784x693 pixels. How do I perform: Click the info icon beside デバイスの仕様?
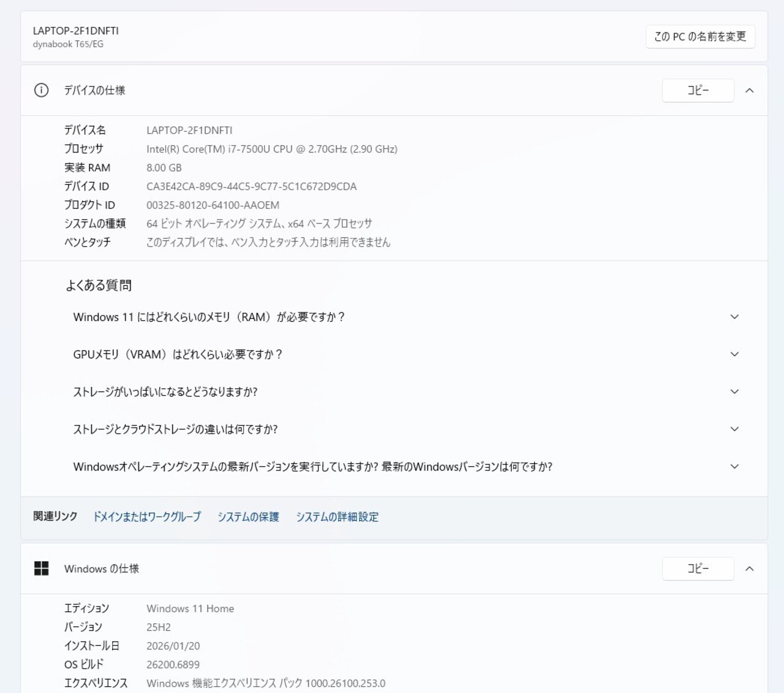tap(41, 91)
